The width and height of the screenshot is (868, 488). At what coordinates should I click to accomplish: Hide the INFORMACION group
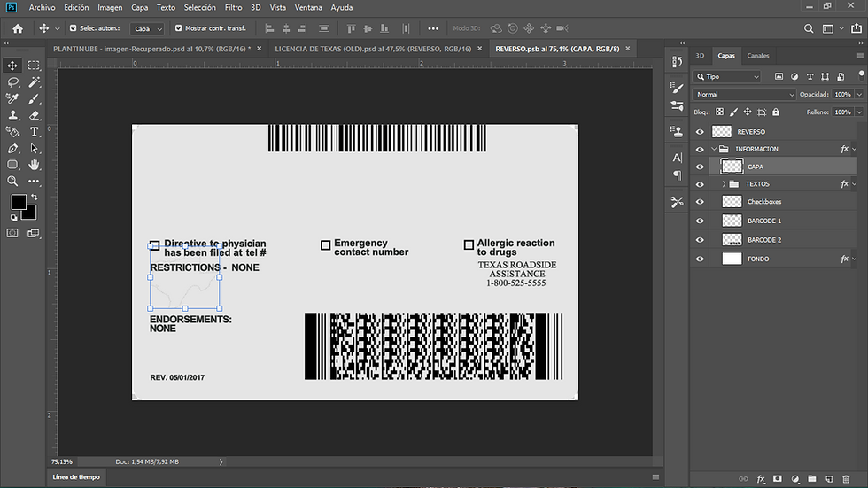coord(700,149)
